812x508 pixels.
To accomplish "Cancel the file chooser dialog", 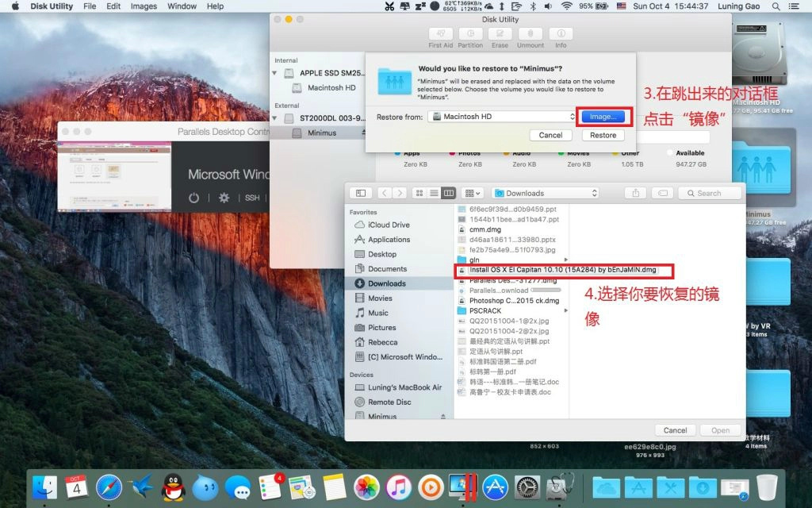I will coord(676,430).
